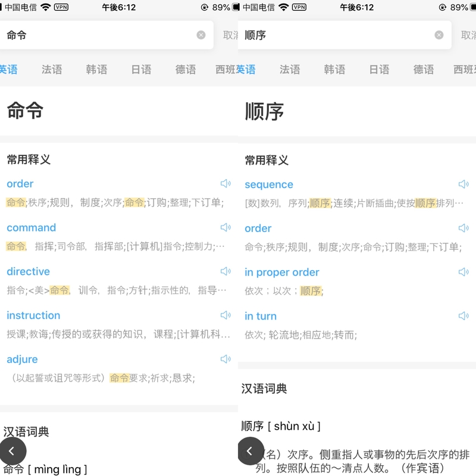
Task: Select 德语 tab in left screen
Action: [x=186, y=70]
